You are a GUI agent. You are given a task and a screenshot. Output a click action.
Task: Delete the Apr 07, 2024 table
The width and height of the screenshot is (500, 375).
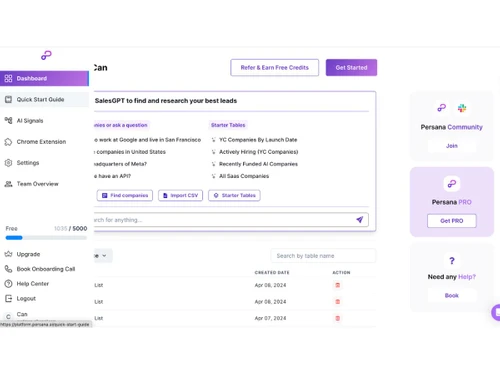coord(338,318)
